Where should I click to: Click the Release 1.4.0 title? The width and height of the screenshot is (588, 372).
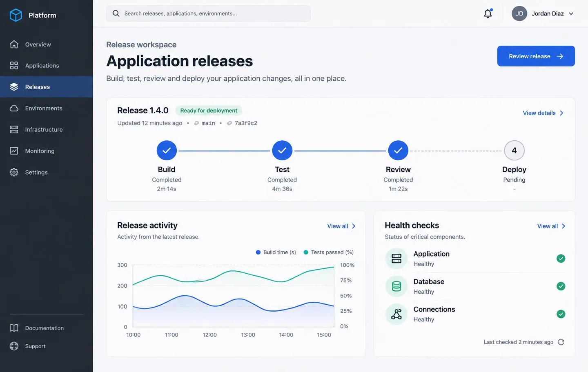coord(143,111)
